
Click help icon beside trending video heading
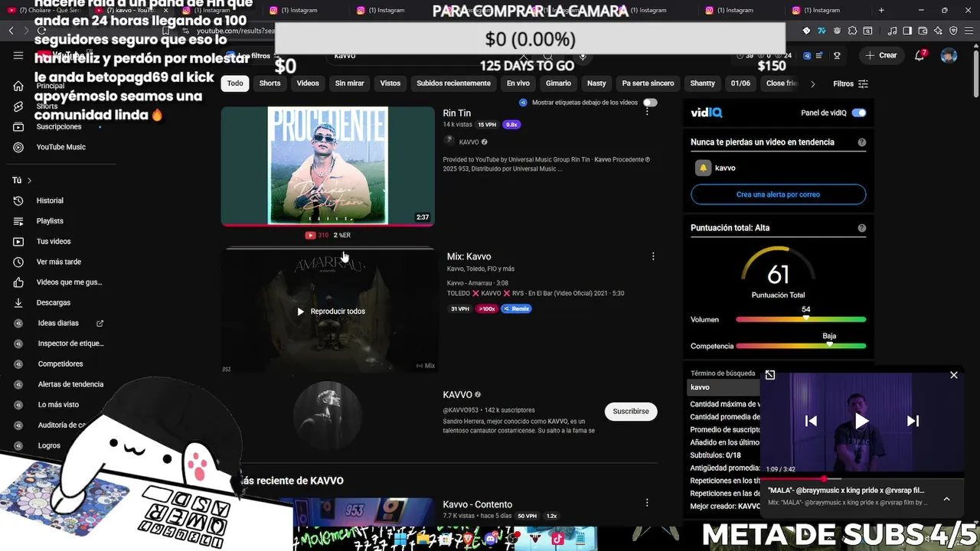862,142
